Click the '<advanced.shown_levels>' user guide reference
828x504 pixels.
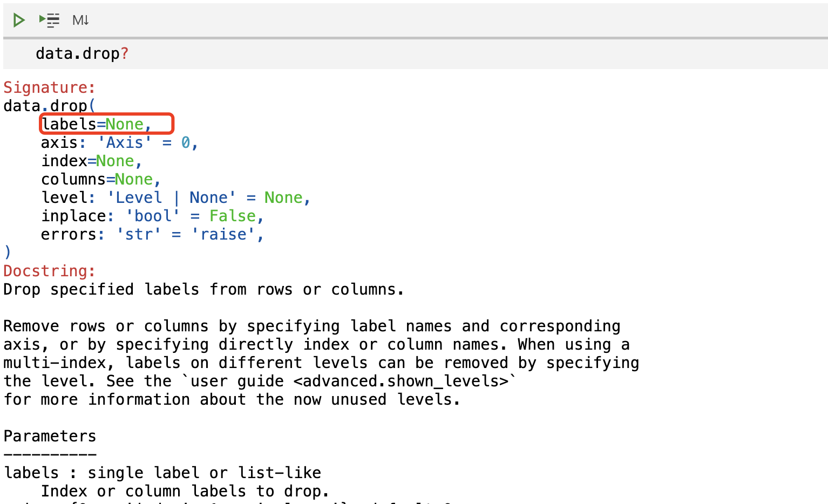401,381
